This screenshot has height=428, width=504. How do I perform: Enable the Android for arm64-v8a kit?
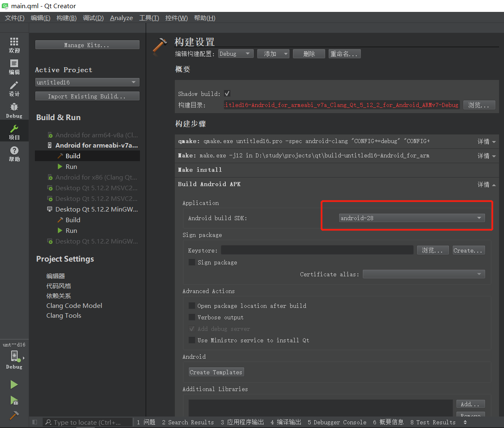tap(50, 135)
